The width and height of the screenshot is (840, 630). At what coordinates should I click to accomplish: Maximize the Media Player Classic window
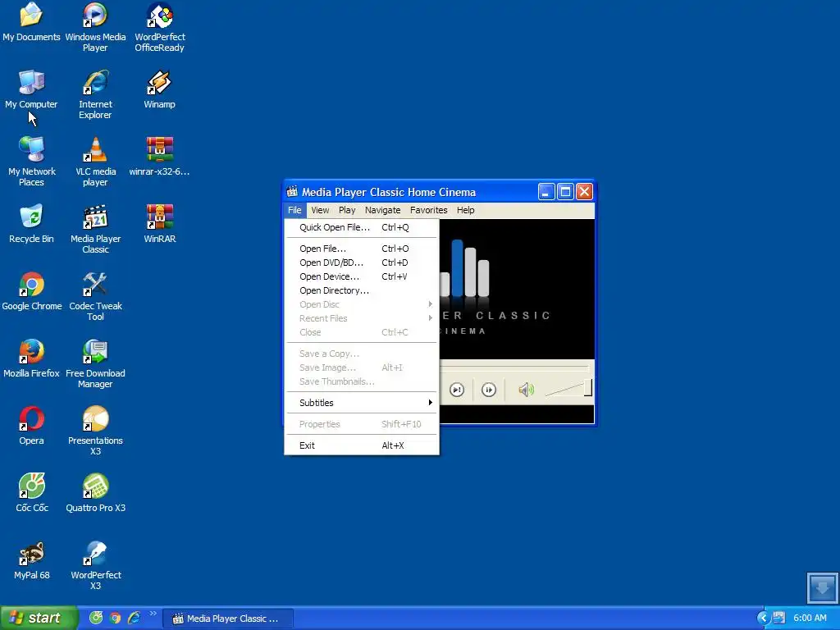coord(565,192)
